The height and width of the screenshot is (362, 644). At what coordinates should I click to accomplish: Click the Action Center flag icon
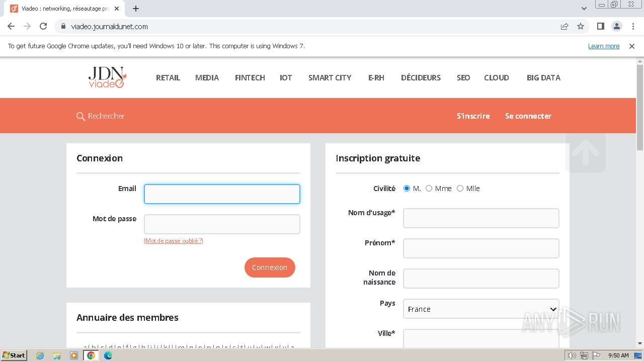(x=596, y=355)
